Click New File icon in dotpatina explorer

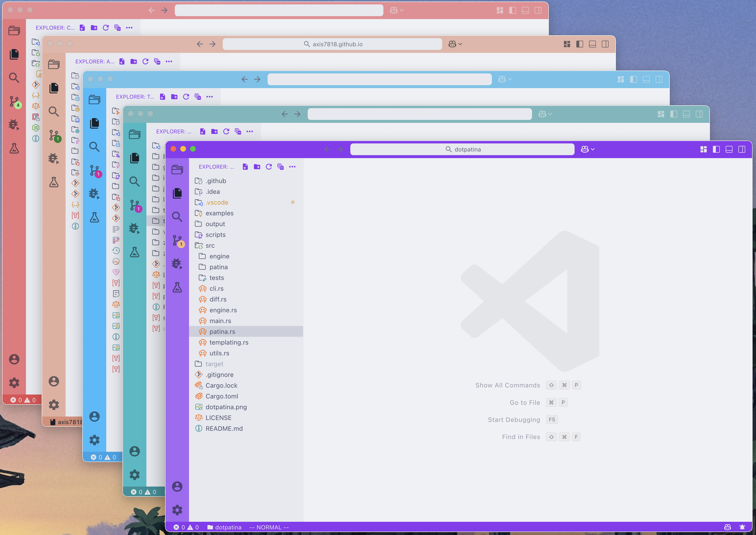[245, 167]
